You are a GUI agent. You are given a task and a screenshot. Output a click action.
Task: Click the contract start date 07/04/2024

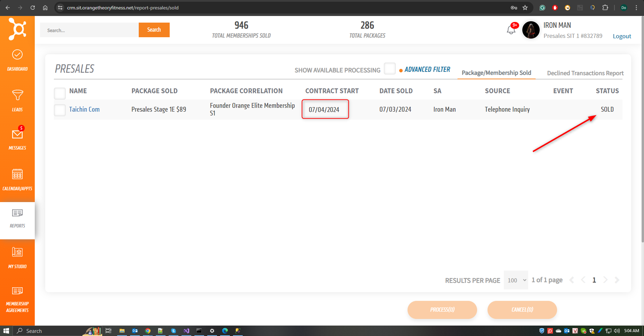point(324,110)
